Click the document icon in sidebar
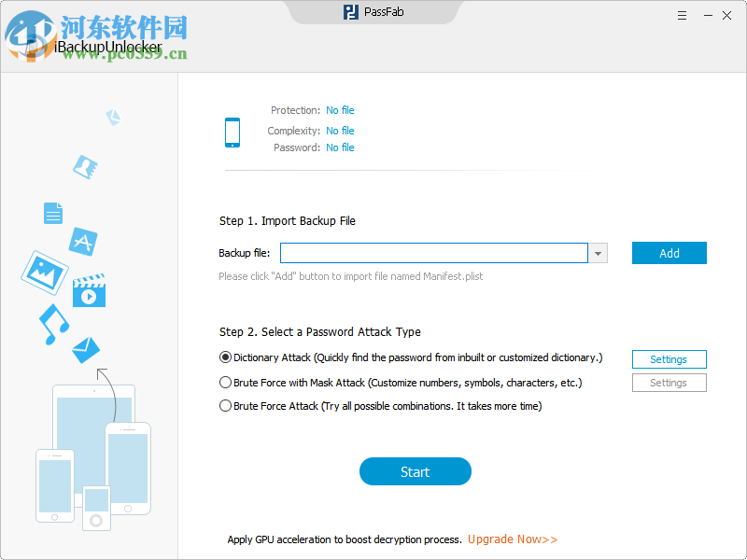This screenshot has width=747, height=560. pyautogui.click(x=53, y=213)
